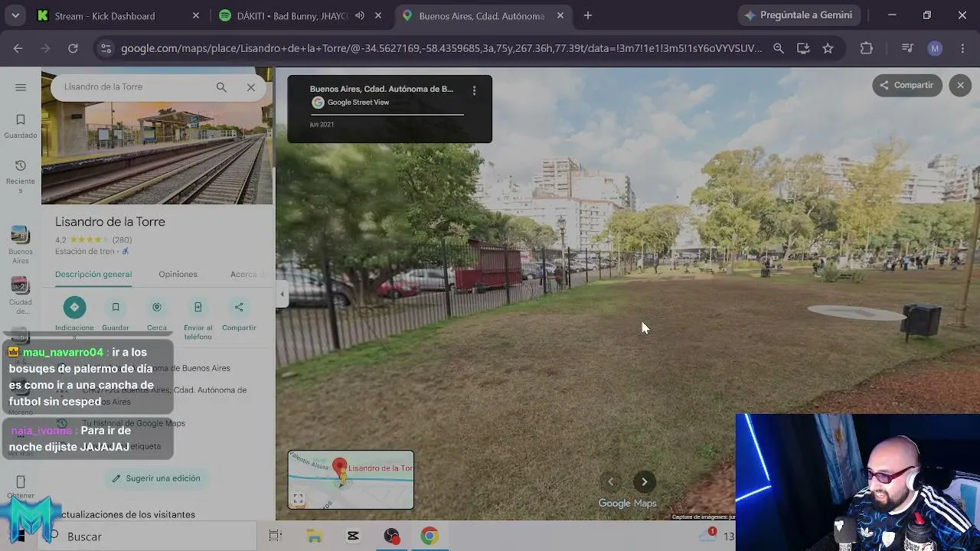The width and height of the screenshot is (980, 551).
Task: Open the Recientes history panel
Action: [x=21, y=175]
